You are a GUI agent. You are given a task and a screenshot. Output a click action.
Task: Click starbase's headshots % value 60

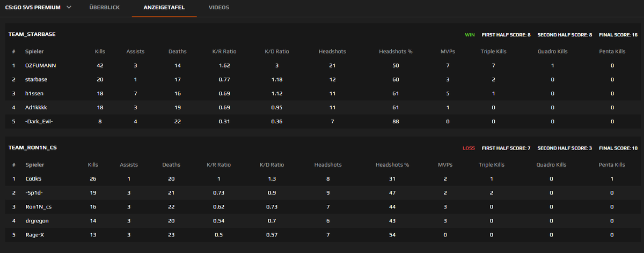click(x=396, y=79)
